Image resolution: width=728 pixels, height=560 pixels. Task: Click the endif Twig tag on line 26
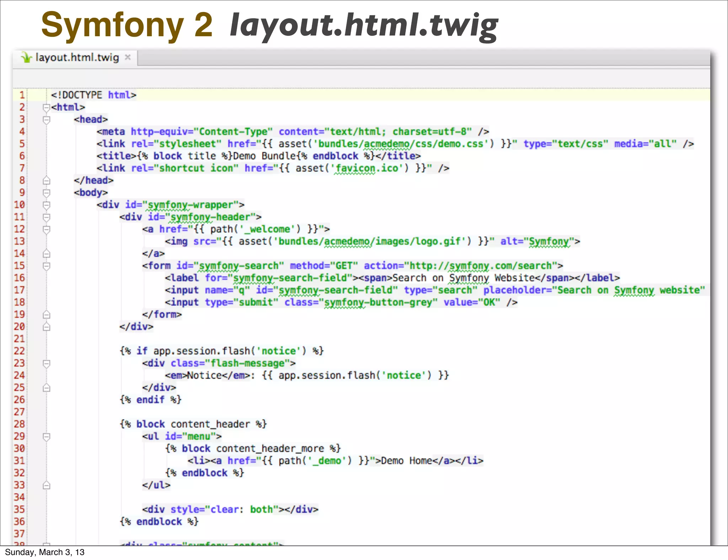151,400
